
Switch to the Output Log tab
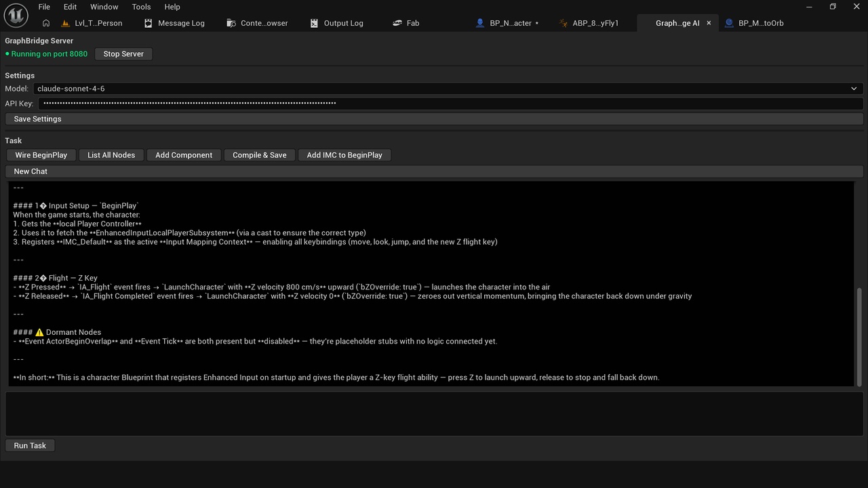click(x=343, y=23)
